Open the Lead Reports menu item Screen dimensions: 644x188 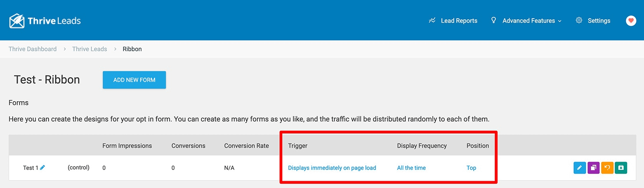[x=459, y=21]
